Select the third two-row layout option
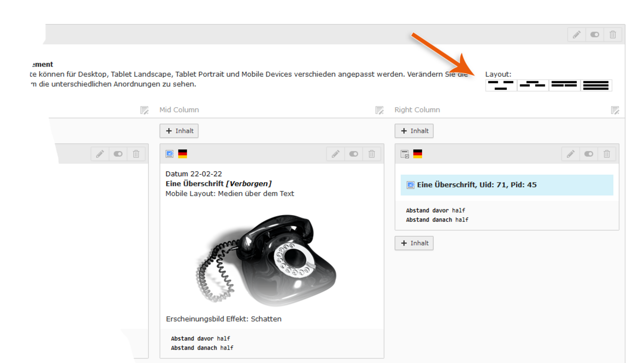This screenshot has height=363, width=644. (564, 85)
